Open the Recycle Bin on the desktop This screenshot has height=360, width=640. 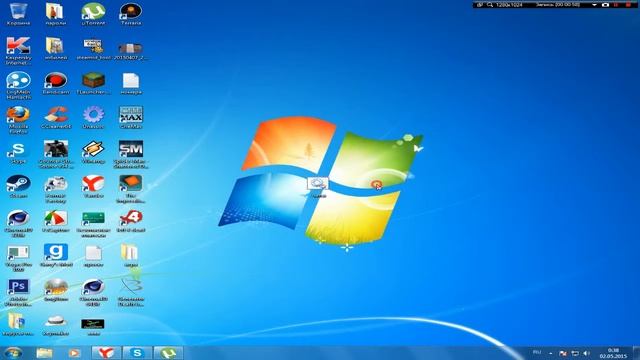tap(18, 14)
